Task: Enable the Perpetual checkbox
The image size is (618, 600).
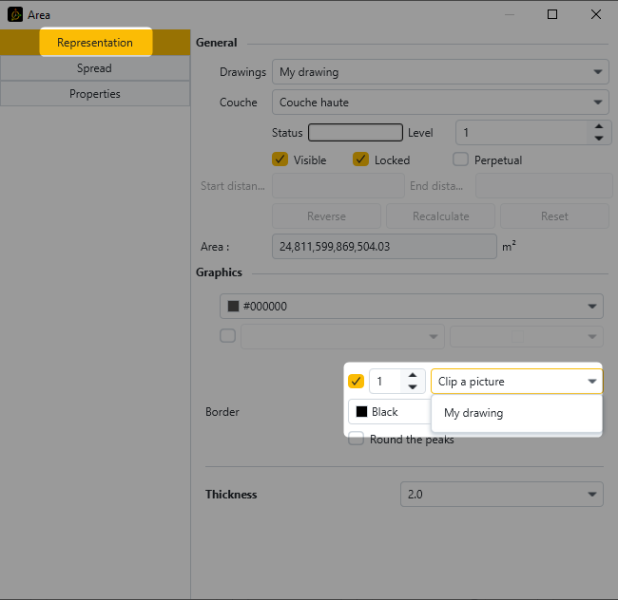Action: pyautogui.click(x=461, y=159)
